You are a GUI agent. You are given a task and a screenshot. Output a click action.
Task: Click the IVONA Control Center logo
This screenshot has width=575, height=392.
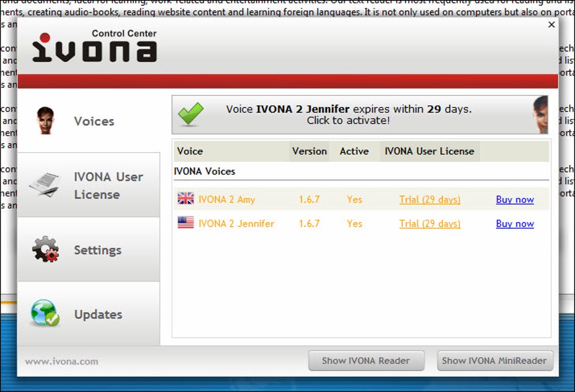tap(95, 46)
